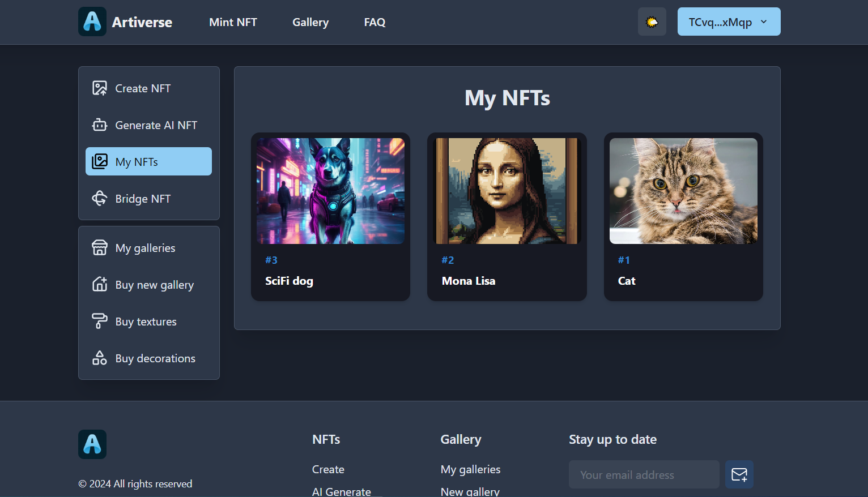Open Buy new gallery label in sidebar
Viewport: 868px width, 497px height.
click(x=155, y=285)
